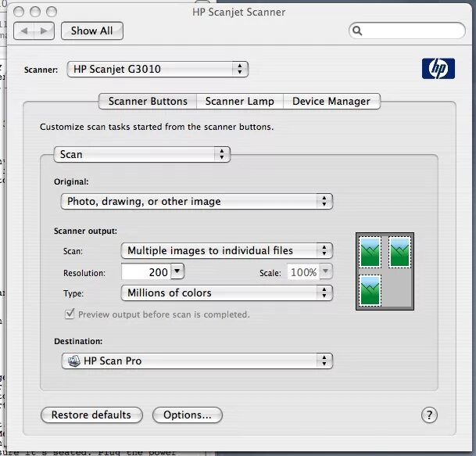The width and height of the screenshot is (476, 456).
Task: Click the HP Scan Pro destination icon
Action: [x=73, y=361]
